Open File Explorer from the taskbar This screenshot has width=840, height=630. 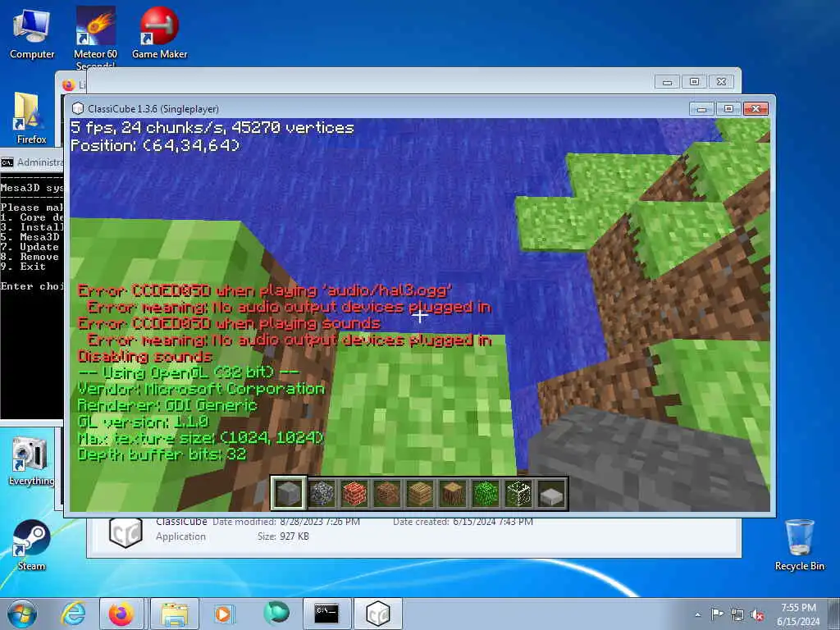(x=174, y=614)
